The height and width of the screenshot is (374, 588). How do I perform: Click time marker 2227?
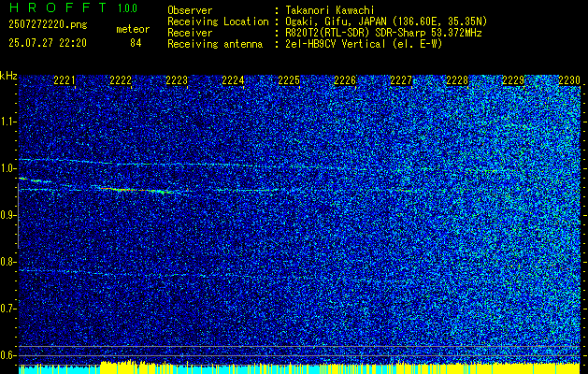(401, 80)
